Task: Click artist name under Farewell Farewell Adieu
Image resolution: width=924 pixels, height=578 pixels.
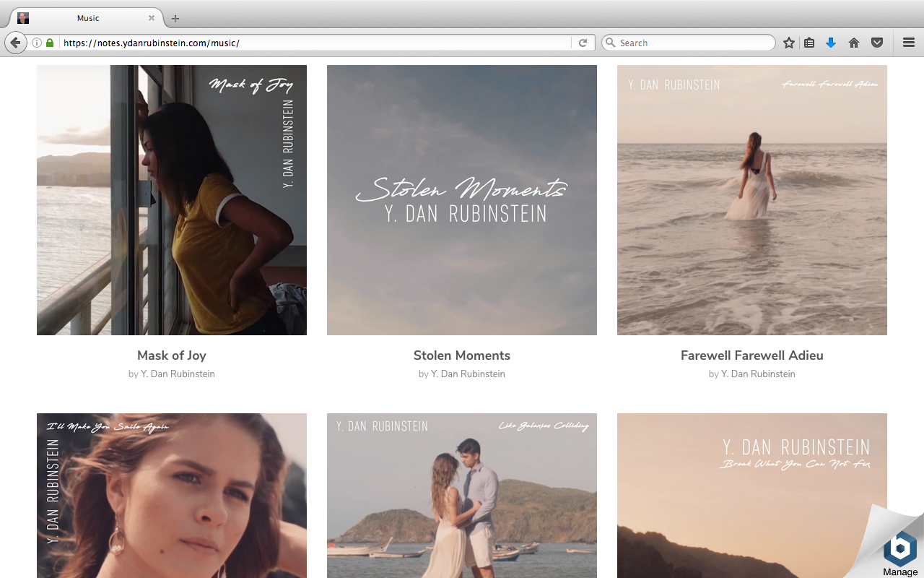Action: 758,374
